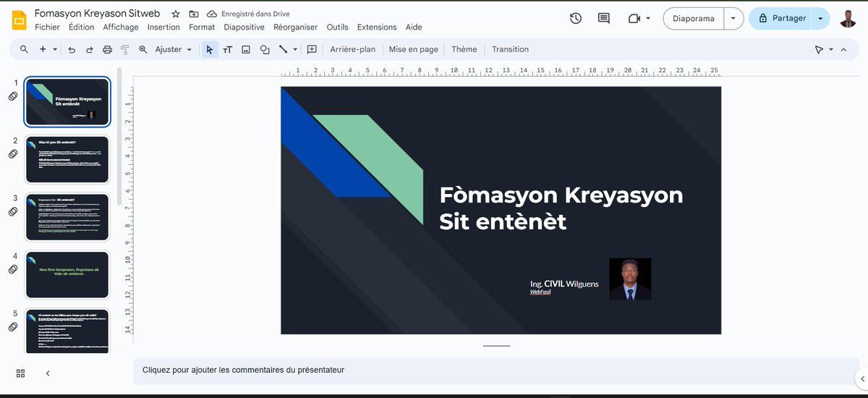
Task: Open the Ajuster zoom dropdown
Action: (x=174, y=49)
